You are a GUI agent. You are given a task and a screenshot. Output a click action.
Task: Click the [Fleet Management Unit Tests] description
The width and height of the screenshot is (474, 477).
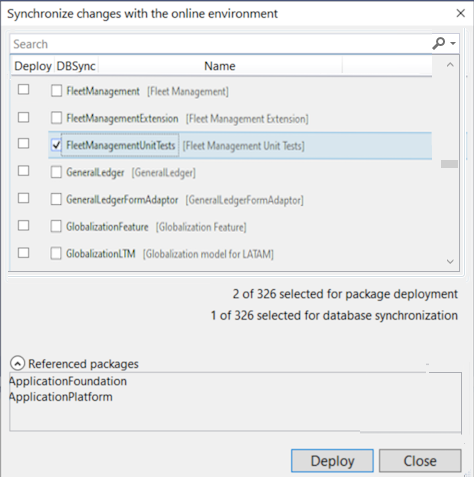click(x=244, y=146)
